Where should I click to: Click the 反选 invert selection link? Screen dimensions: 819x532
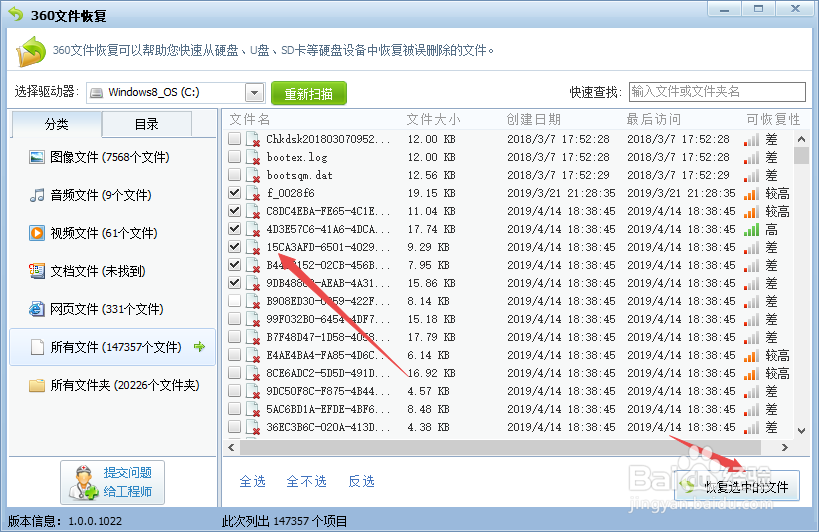pyautogui.click(x=361, y=481)
